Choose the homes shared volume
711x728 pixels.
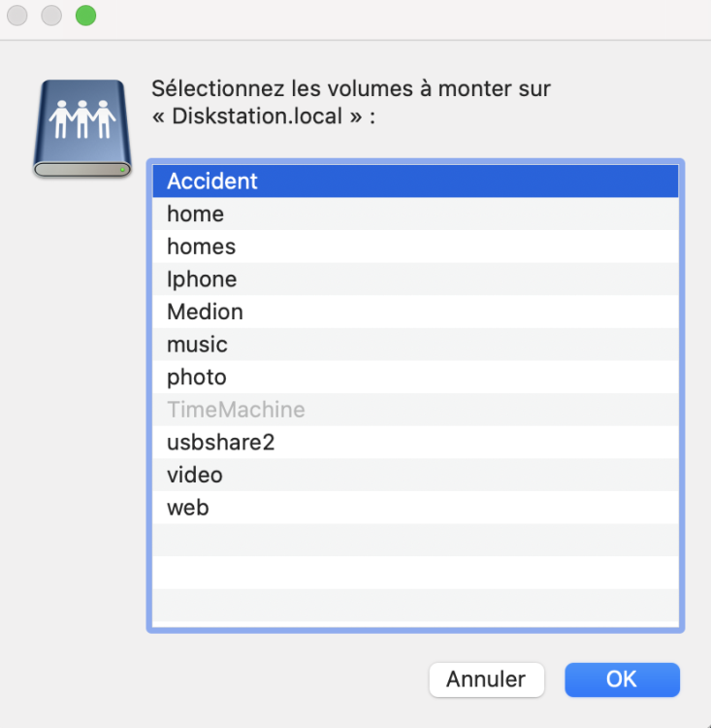[202, 247]
